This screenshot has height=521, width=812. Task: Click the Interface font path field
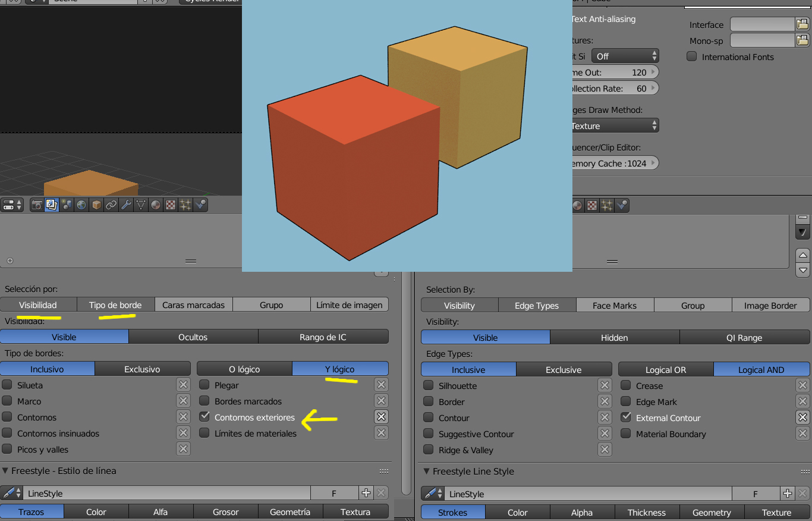coord(763,24)
